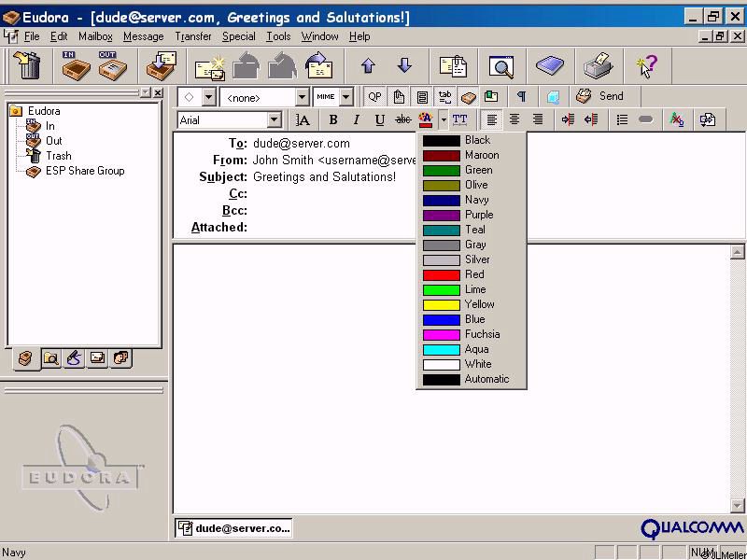Align text left
Viewport: 747px width, 560px height.
coord(491,119)
